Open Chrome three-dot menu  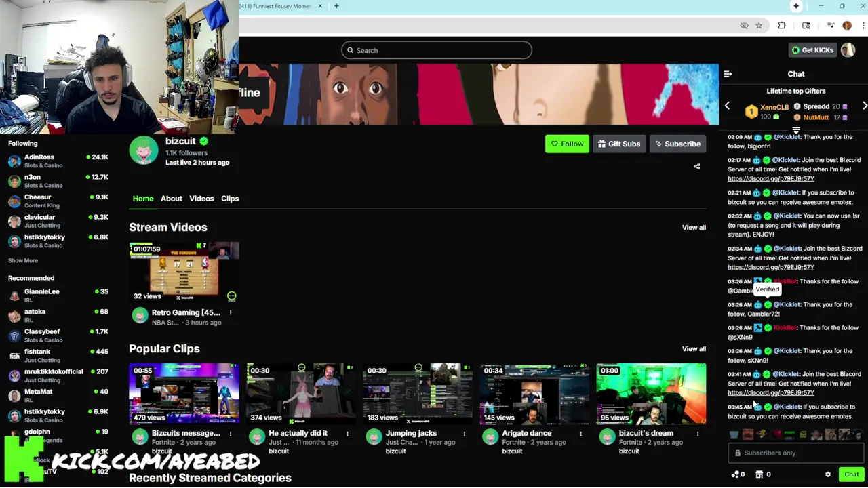tap(863, 26)
